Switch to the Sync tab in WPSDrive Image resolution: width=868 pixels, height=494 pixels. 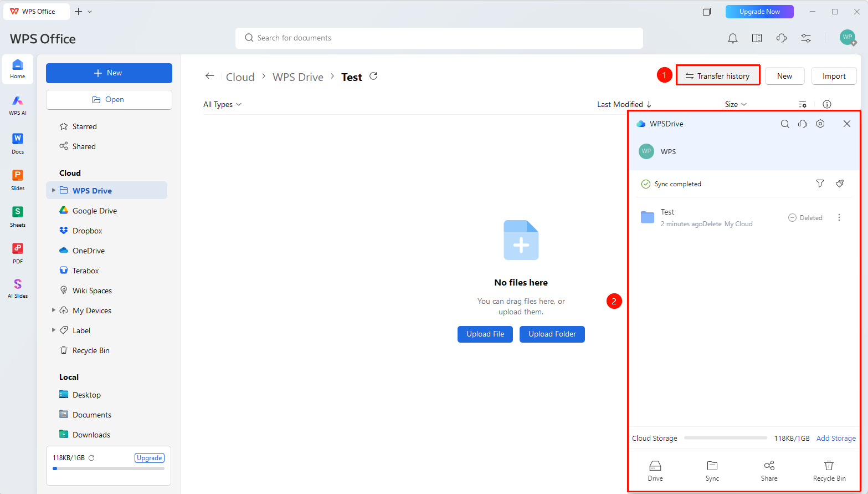coord(712,470)
